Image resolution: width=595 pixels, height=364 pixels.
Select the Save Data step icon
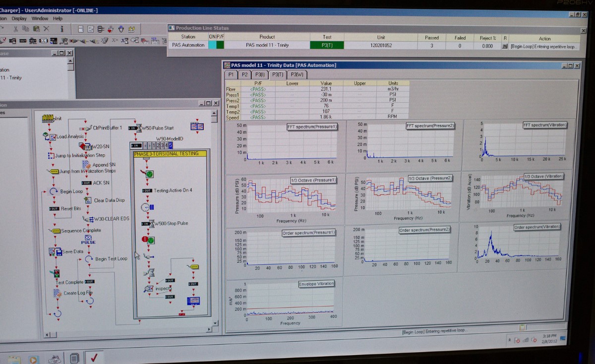click(55, 251)
